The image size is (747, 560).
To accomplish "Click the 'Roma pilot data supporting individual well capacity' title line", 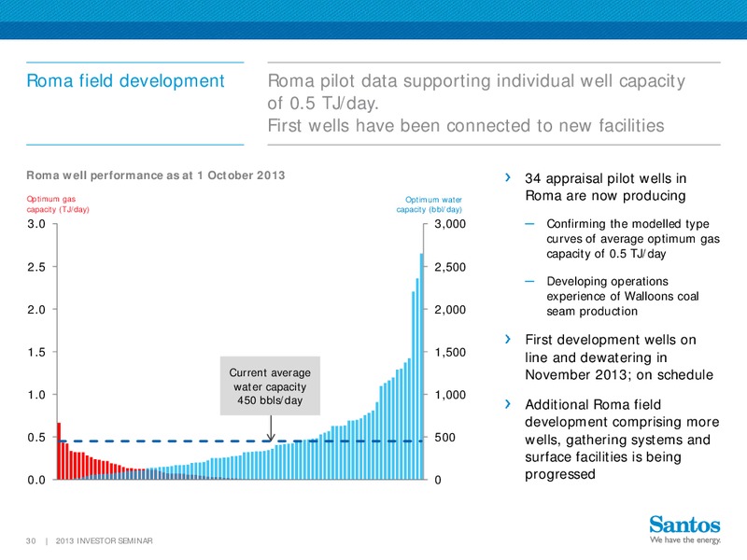I will click(x=476, y=81).
